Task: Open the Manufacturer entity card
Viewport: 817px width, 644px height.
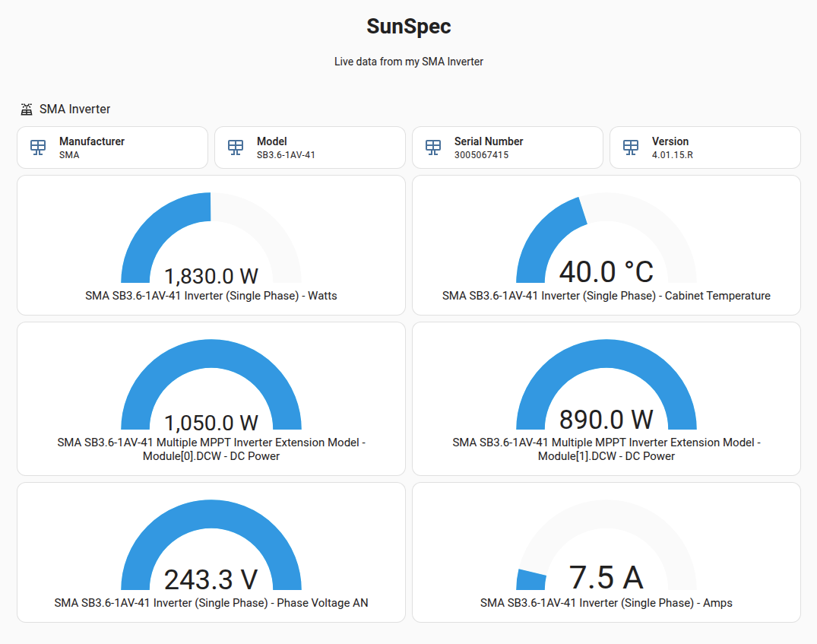Action: (x=112, y=148)
